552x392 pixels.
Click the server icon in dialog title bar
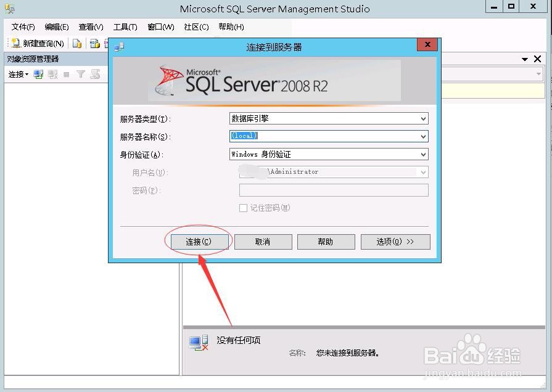tap(119, 46)
